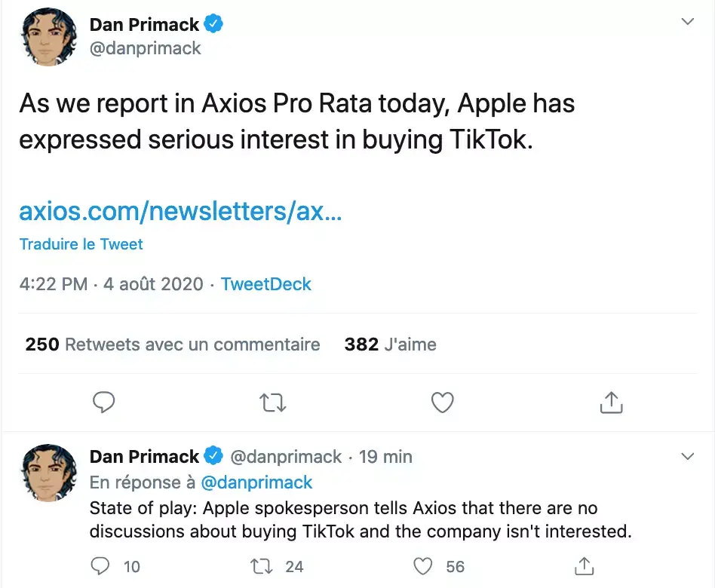Expand the reply tweet's options chevron
715x588 pixels.
[688, 456]
